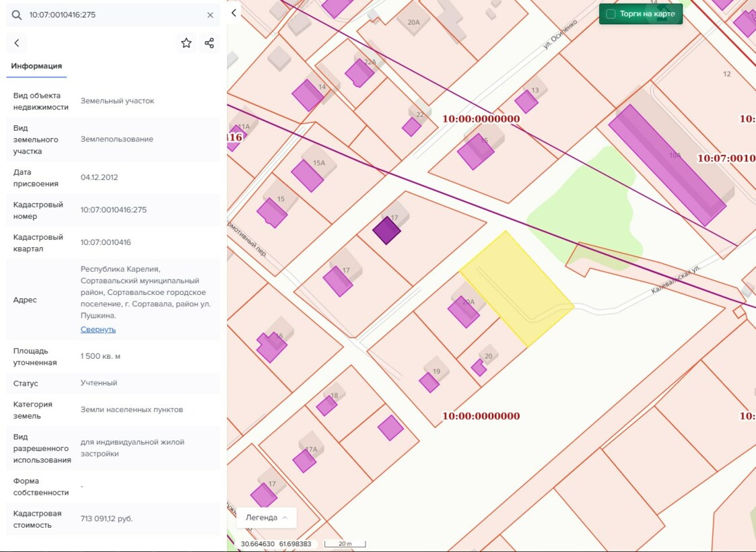756x552 pixels.
Task: Open the Информация tab
Action: tap(36, 66)
